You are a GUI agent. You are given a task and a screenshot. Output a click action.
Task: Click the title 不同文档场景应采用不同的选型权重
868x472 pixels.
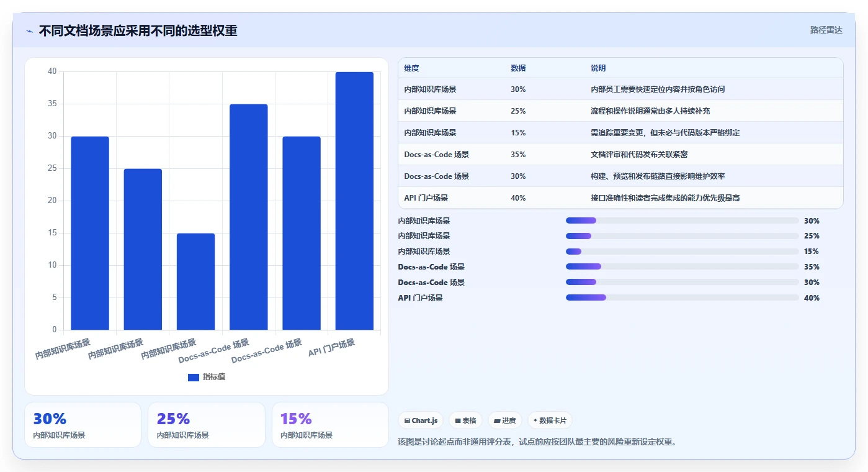pos(138,31)
